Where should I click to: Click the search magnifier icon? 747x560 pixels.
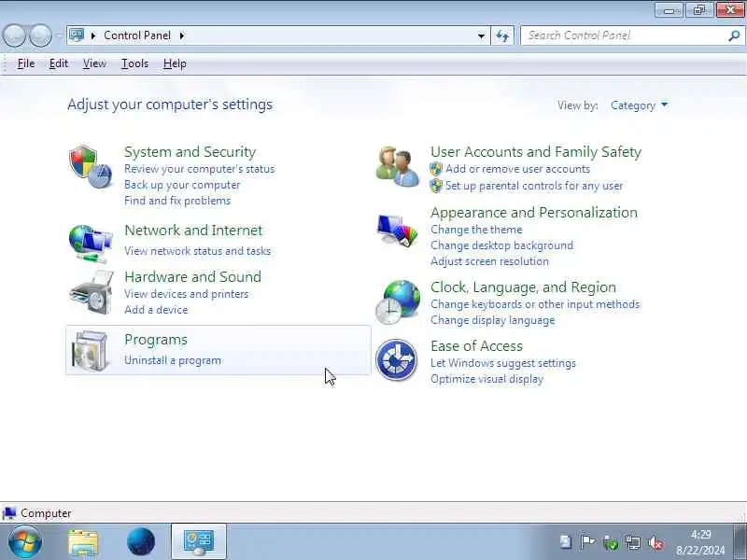coord(734,35)
